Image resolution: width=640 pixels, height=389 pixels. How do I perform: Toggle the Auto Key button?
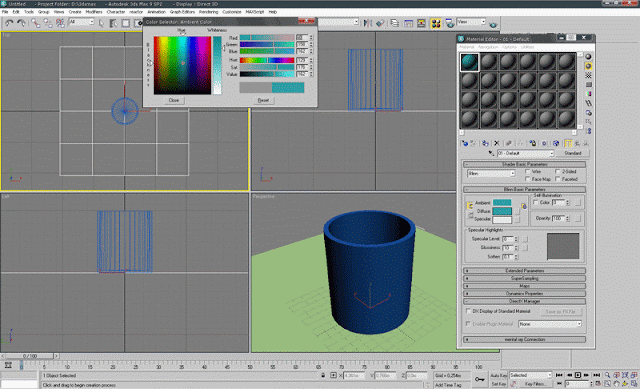(498, 375)
